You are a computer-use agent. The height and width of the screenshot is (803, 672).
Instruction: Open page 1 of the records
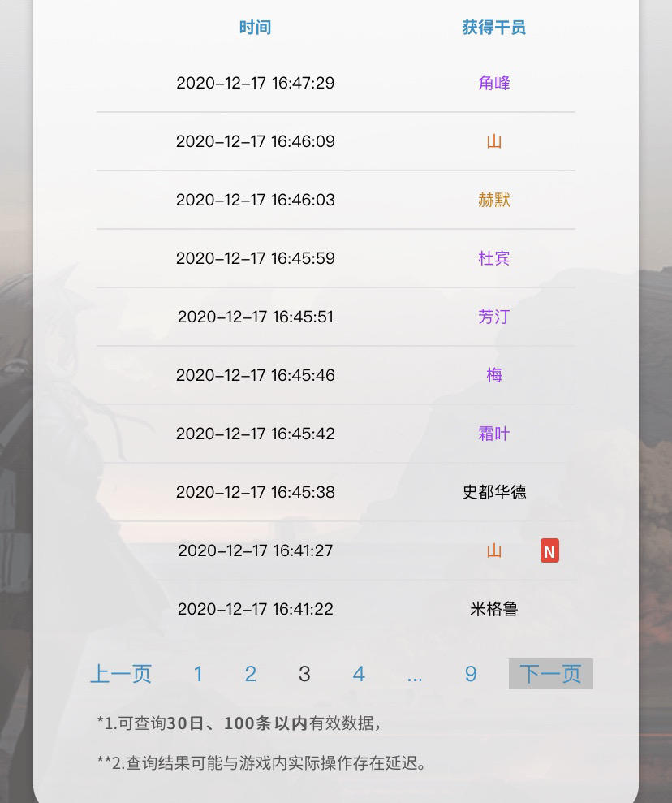(198, 674)
